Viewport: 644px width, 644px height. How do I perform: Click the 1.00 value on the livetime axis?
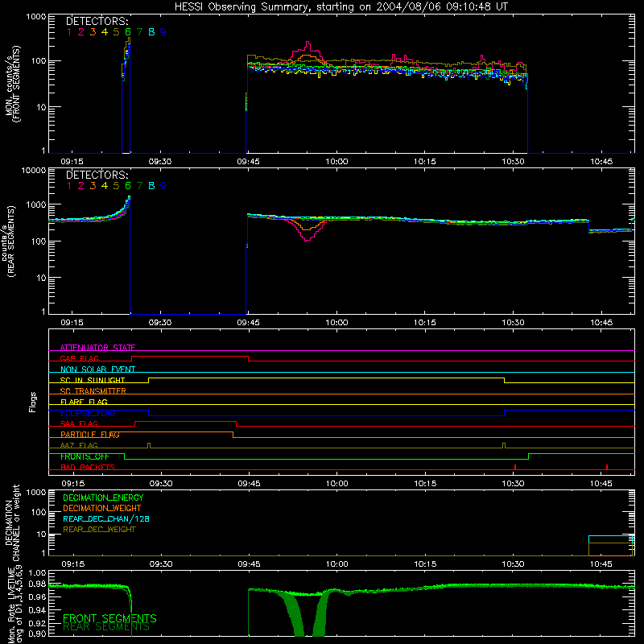38,572
